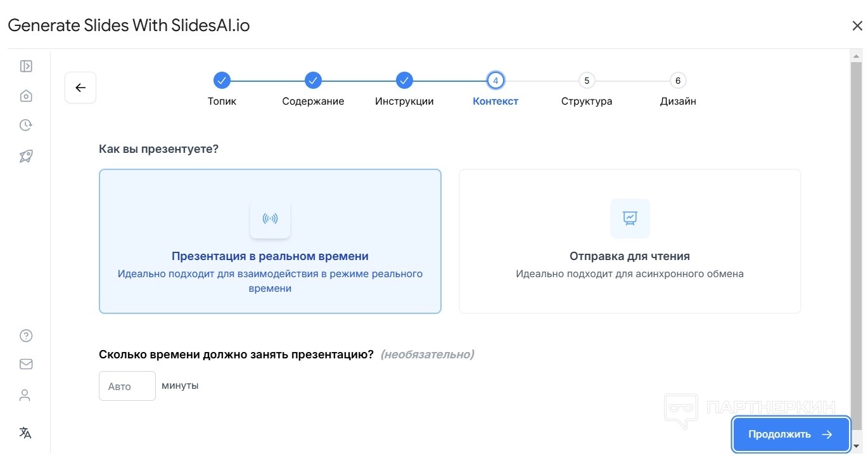Jump to step 6 'Дизайн'
Viewport: 868px width, 463px height.
678,81
